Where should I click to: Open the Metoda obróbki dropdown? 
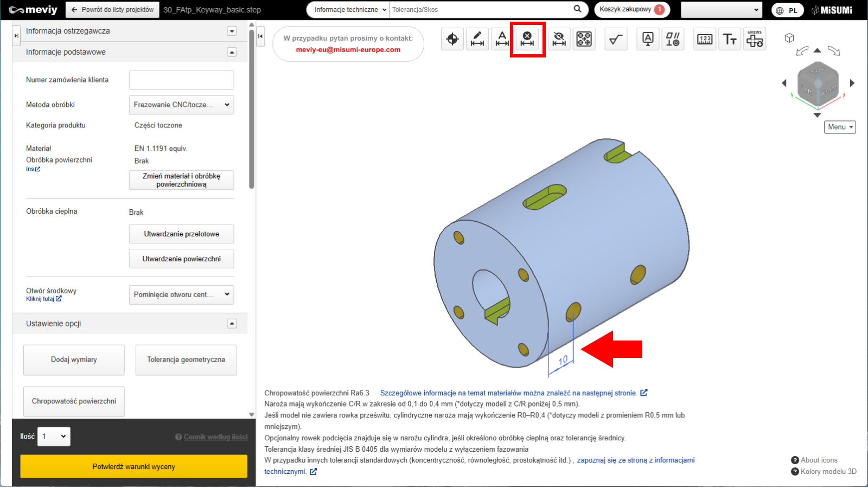181,105
